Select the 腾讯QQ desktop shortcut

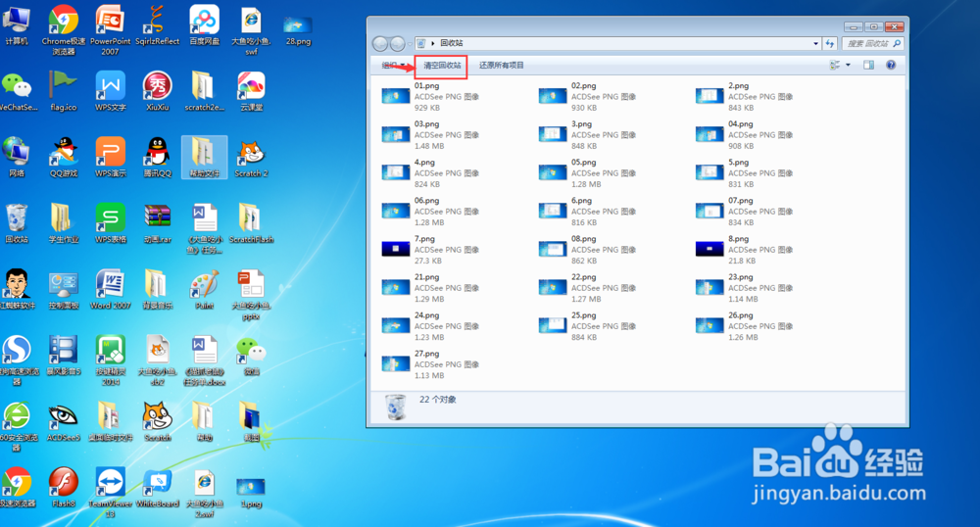coord(158,158)
